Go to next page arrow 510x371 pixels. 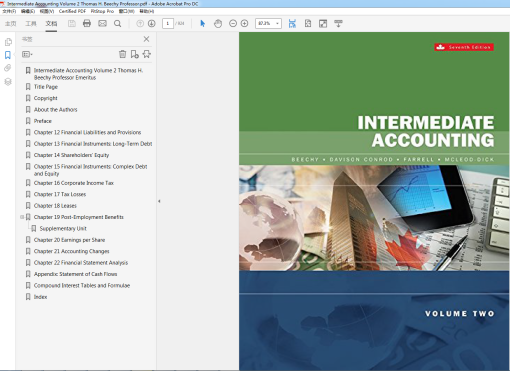point(152,24)
